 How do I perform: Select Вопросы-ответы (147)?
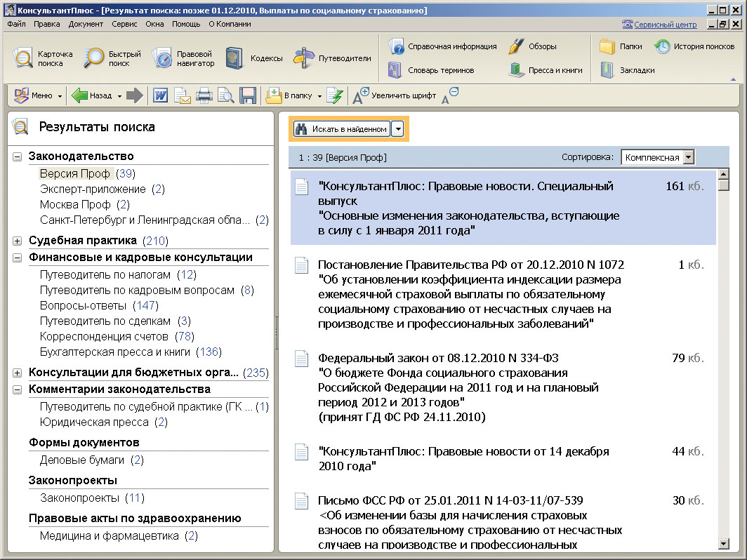tap(98, 305)
